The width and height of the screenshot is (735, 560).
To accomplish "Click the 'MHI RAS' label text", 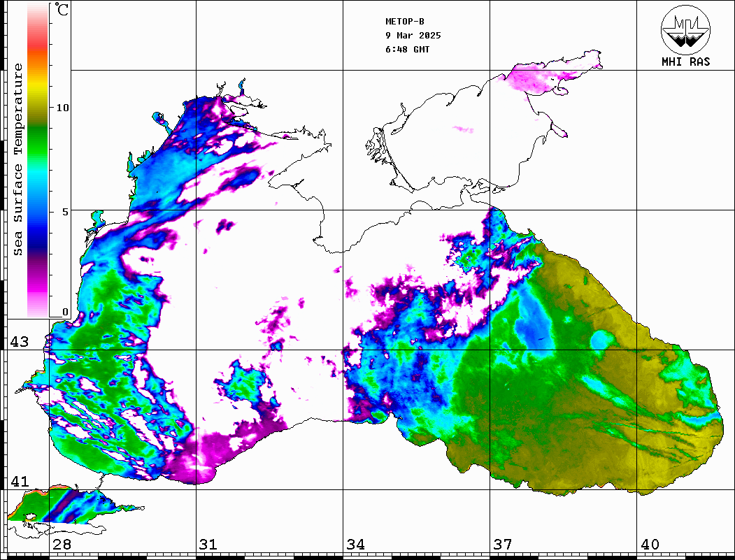I will [685, 62].
